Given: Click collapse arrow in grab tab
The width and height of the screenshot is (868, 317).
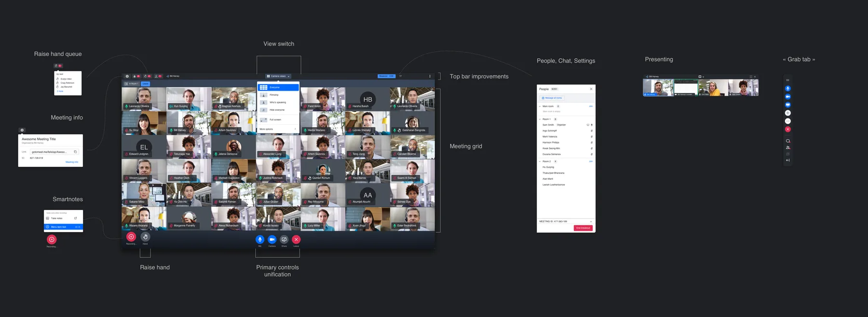Looking at the screenshot, I should point(788,160).
